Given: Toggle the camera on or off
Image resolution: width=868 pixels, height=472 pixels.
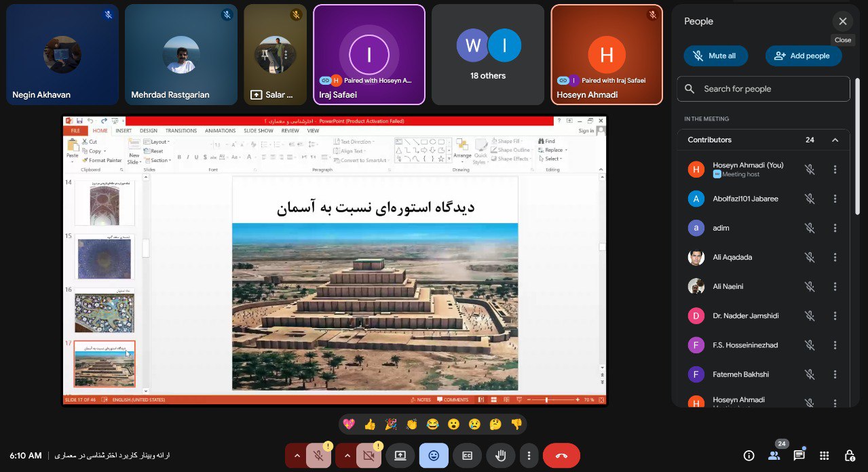Looking at the screenshot, I should (368, 456).
